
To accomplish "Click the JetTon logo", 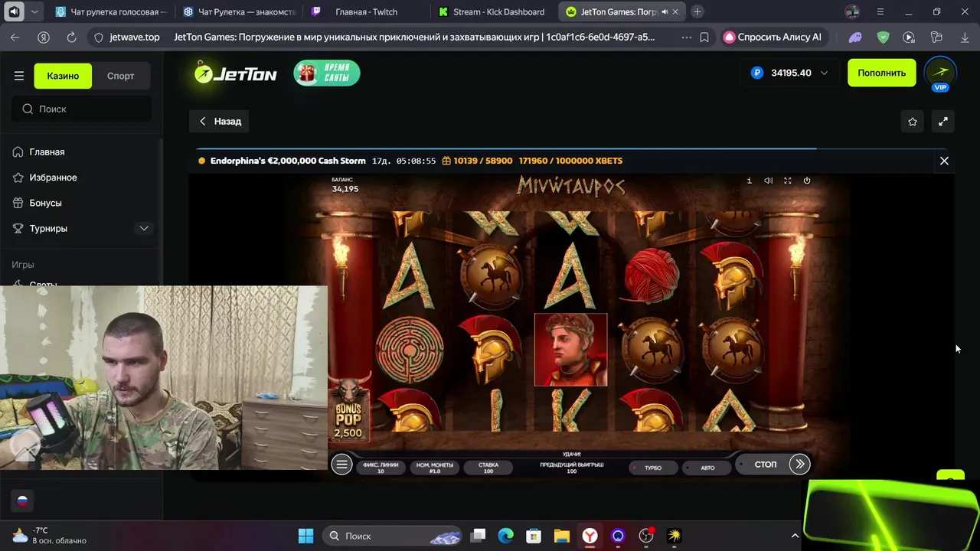I will click(235, 73).
